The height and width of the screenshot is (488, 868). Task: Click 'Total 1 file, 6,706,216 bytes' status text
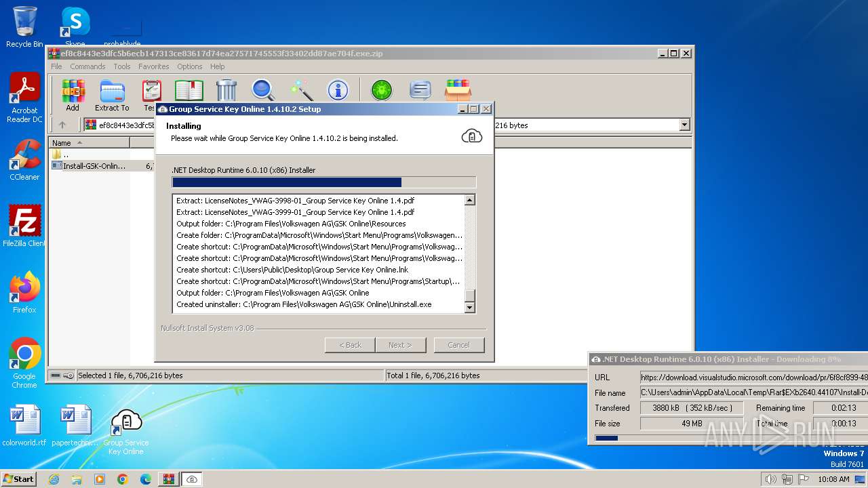[x=433, y=375]
